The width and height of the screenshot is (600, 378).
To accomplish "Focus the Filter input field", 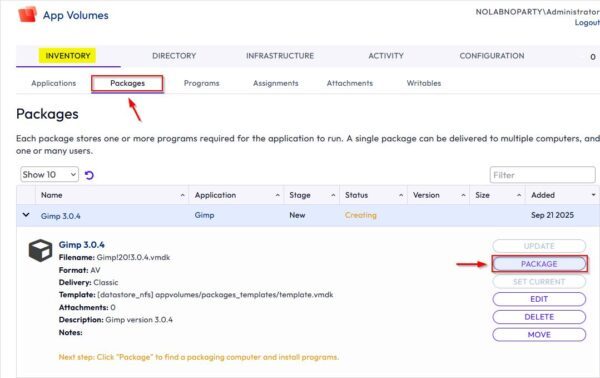I will (x=543, y=175).
